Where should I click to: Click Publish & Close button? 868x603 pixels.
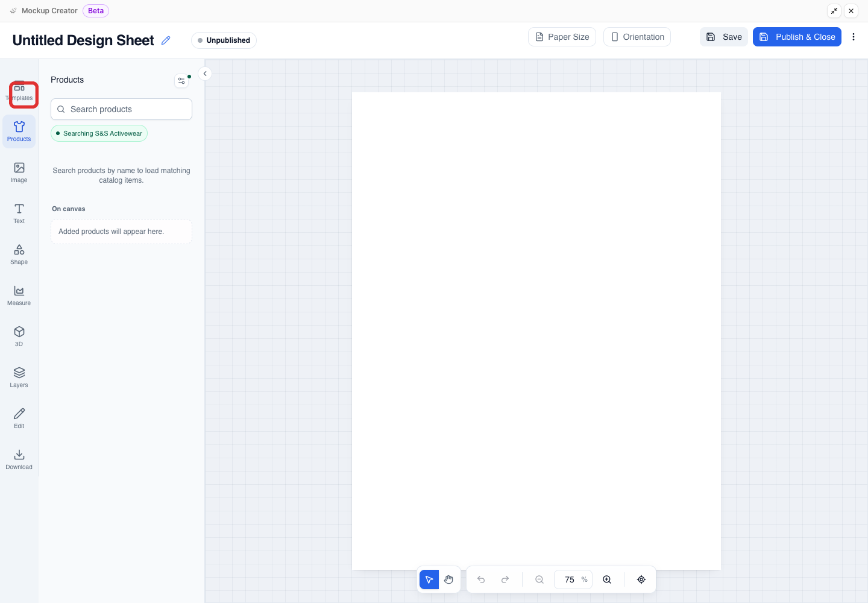[x=797, y=37]
